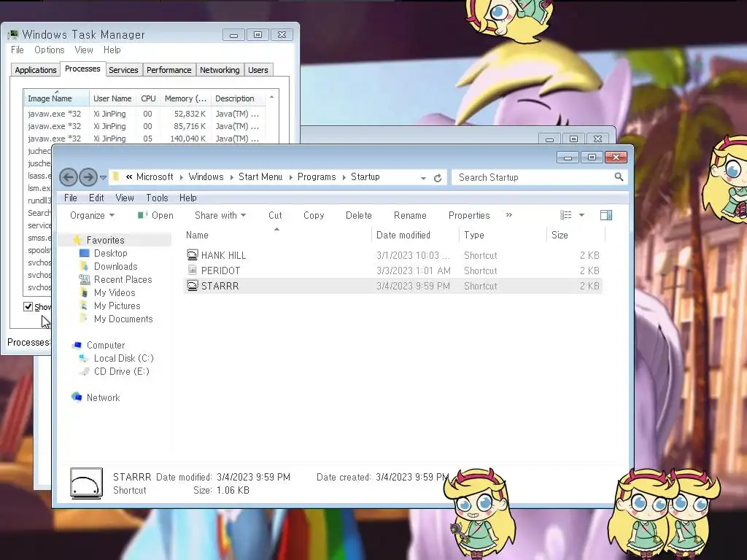Open Recent Places in navigation pane
The image size is (747, 560).
coord(123,279)
